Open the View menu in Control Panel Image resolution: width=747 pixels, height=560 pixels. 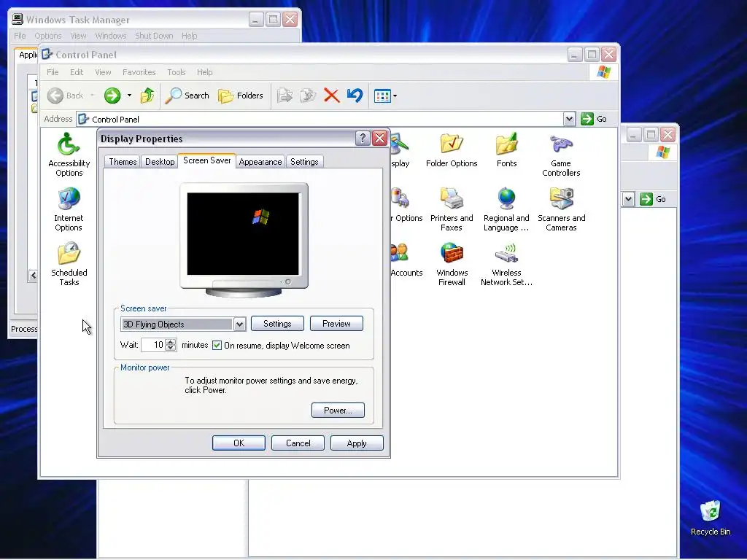point(103,72)
